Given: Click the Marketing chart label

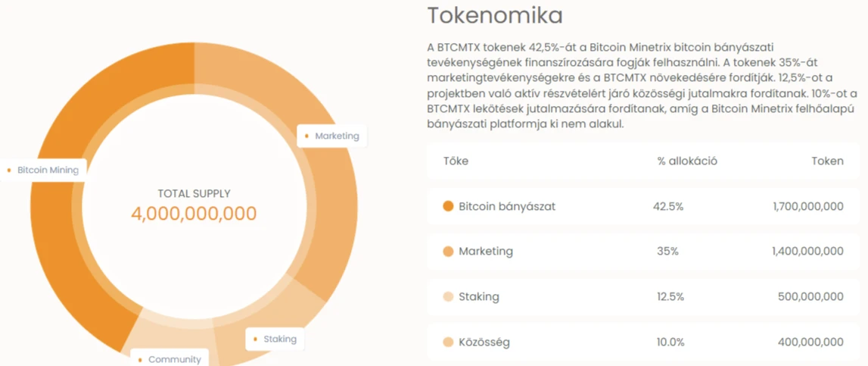Looking at the screenshot, I should pos(332,136).
